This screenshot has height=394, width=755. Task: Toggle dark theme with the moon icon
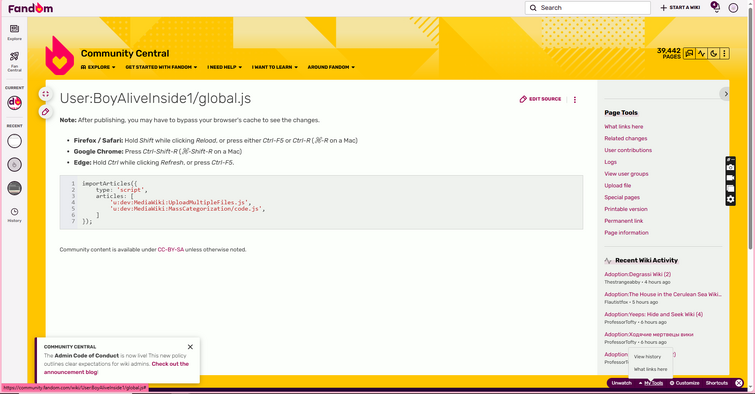click(x=714, y=53)
